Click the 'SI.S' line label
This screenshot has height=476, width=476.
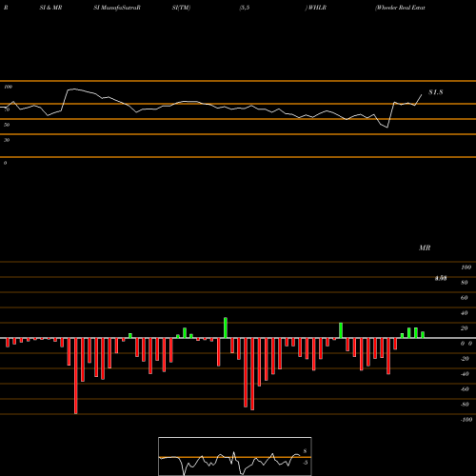[436, 92]
